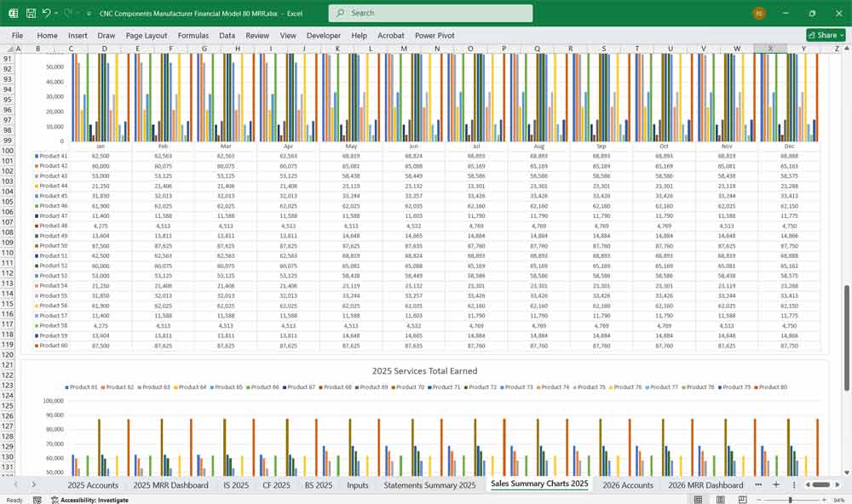Open Accessibility: Investigate in status bar
Image resolution: width=852 pixels, height=504 pixels.
89,500
